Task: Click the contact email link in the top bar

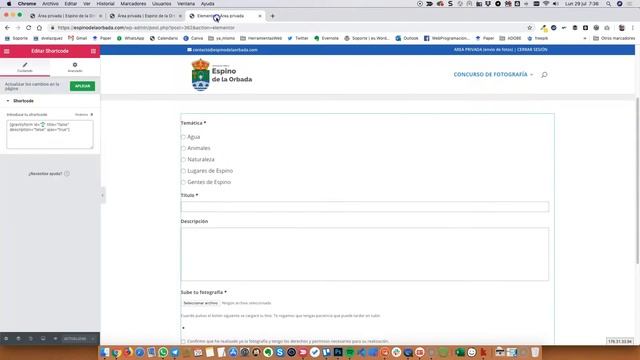Action: (x=222, y=50)
